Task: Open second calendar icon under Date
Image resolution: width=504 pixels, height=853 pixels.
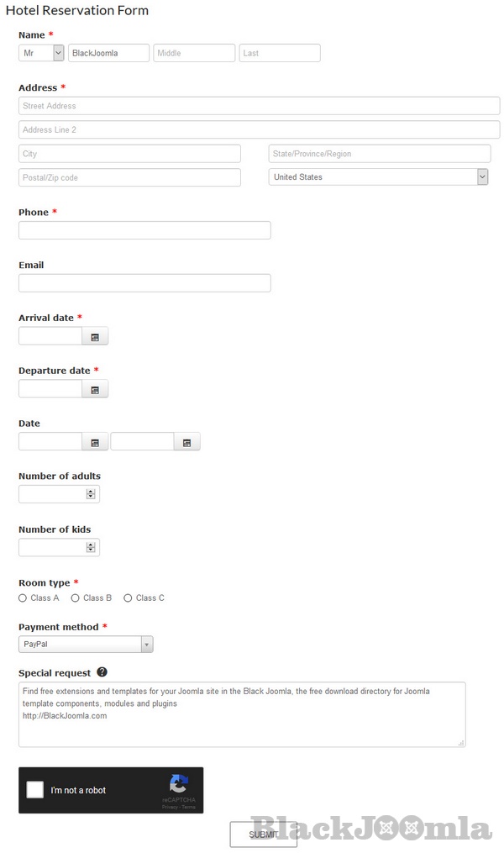Action: coord(186,442)
